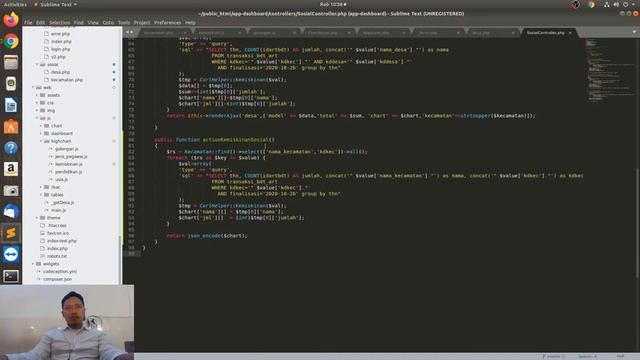This screenshot has height=360, width=640.
Task: Open the Activities overview
Action: [15, 4]
